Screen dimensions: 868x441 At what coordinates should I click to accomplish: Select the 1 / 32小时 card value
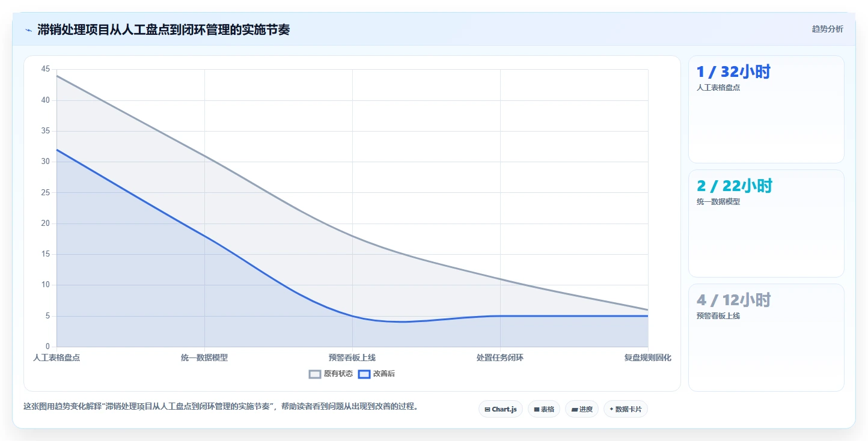tap(733, 72)
